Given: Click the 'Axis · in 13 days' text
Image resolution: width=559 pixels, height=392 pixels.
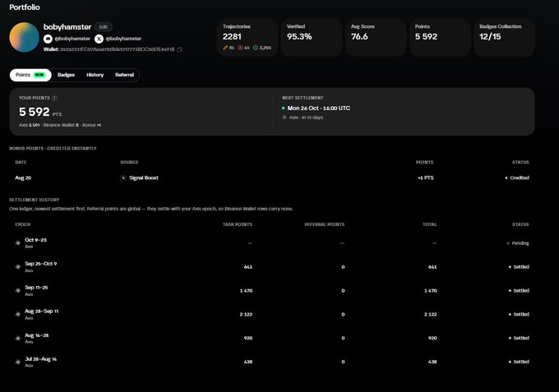Looking at the screenshot, I should pyautogui.click(x=306, y=118).
